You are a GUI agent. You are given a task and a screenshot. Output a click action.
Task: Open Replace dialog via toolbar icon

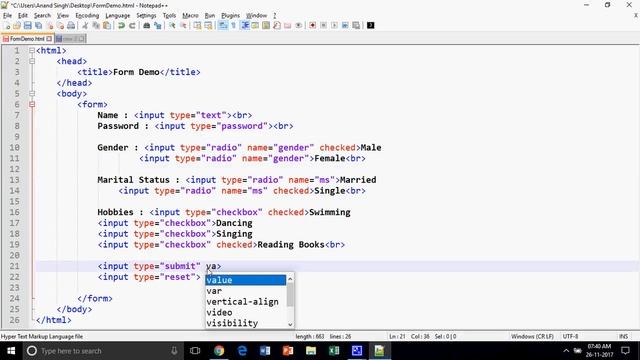click(158, 25)
